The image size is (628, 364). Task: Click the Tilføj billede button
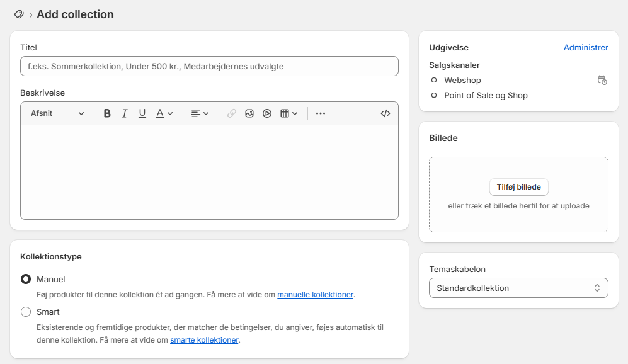518,187
